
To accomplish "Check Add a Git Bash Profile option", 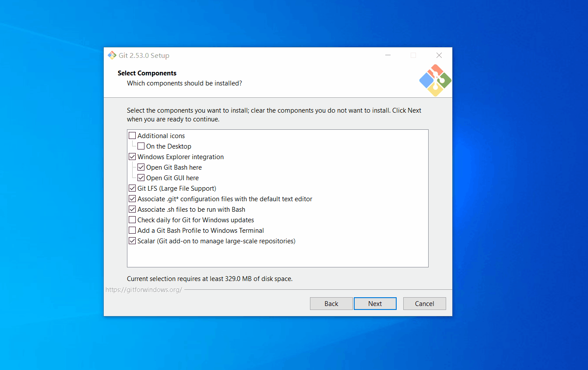I will (132, 231).
